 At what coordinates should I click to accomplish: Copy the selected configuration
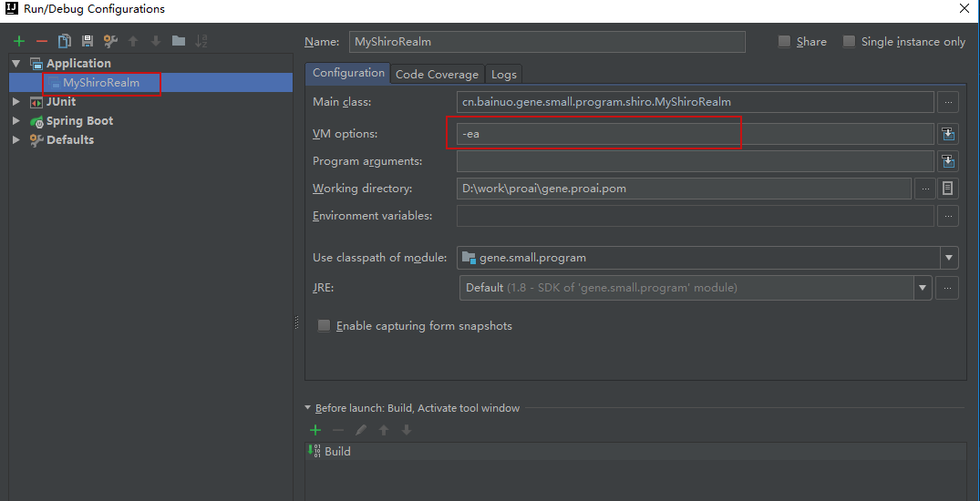coord(65,41)
